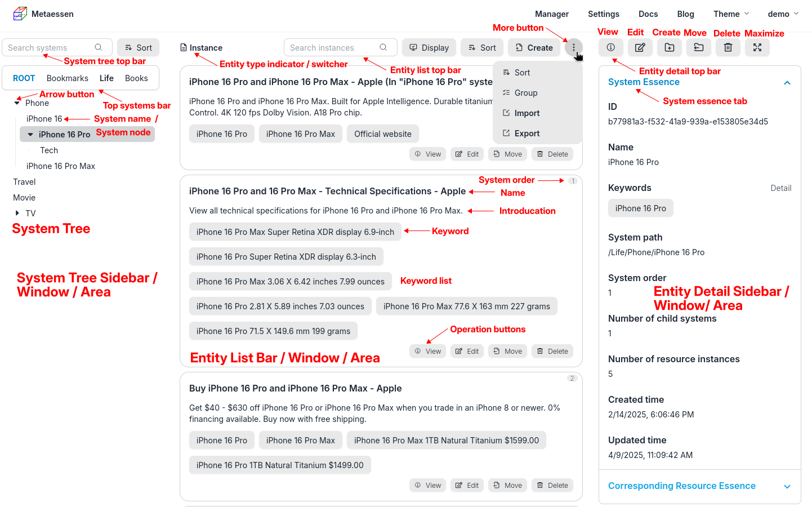Expand the TV tree node arrow
812x507 pixels.
17,214
